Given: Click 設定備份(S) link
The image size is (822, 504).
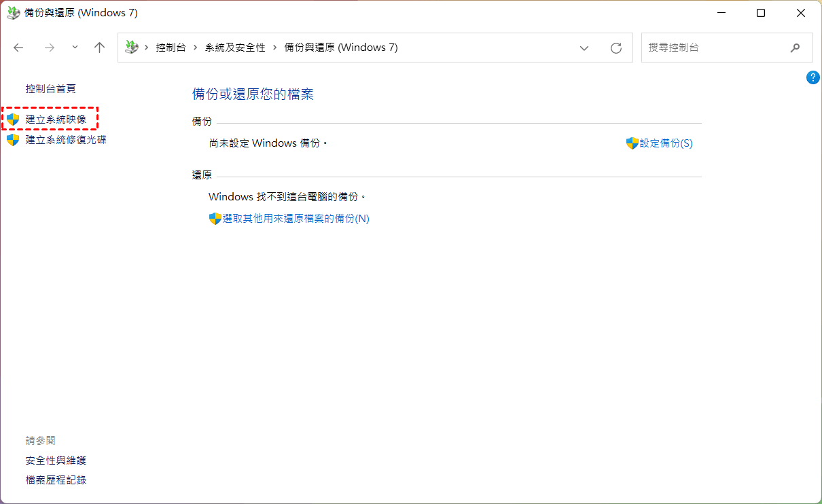Looking at the screenshot, I should (x=666, y=143).
